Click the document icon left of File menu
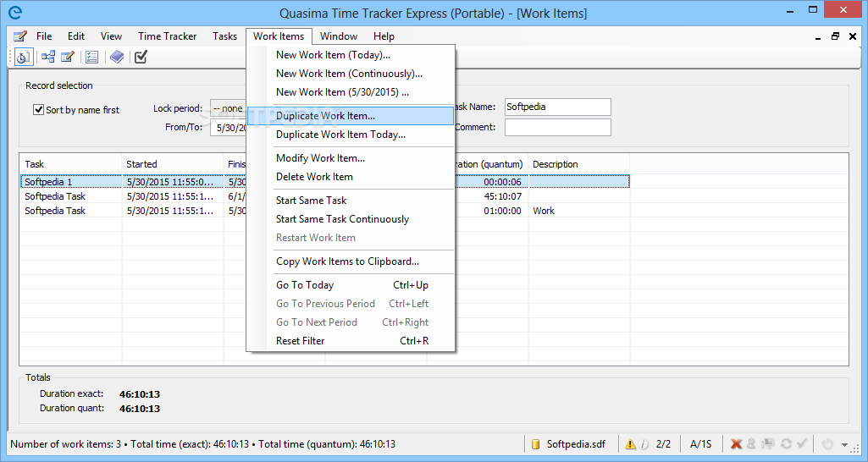The height and width of the screenshot is (462, 868). (x=20, y=36)
